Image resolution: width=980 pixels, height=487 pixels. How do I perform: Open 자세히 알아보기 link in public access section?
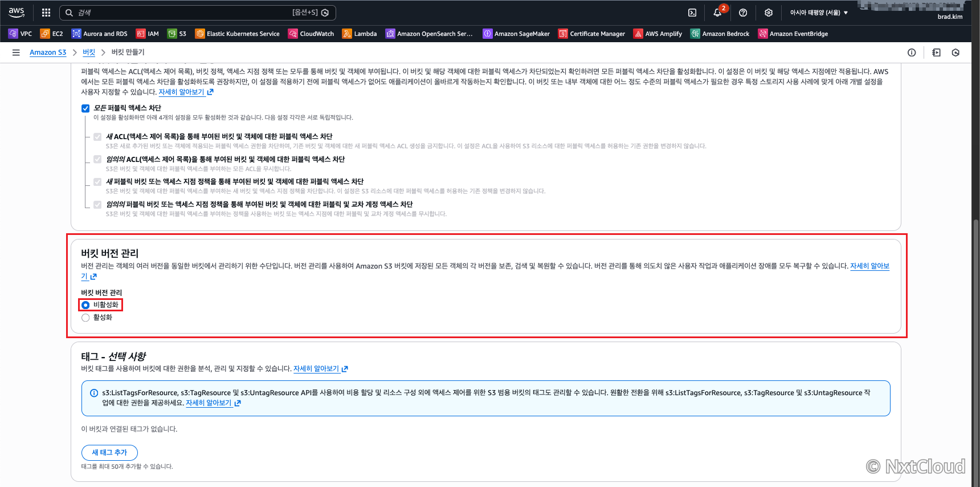click(186, 92)
